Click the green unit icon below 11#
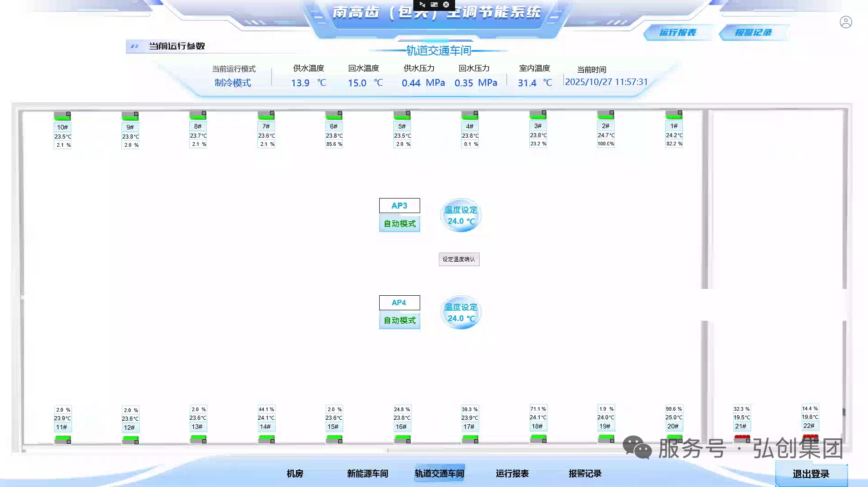868x487 pixels. [63, 439]
